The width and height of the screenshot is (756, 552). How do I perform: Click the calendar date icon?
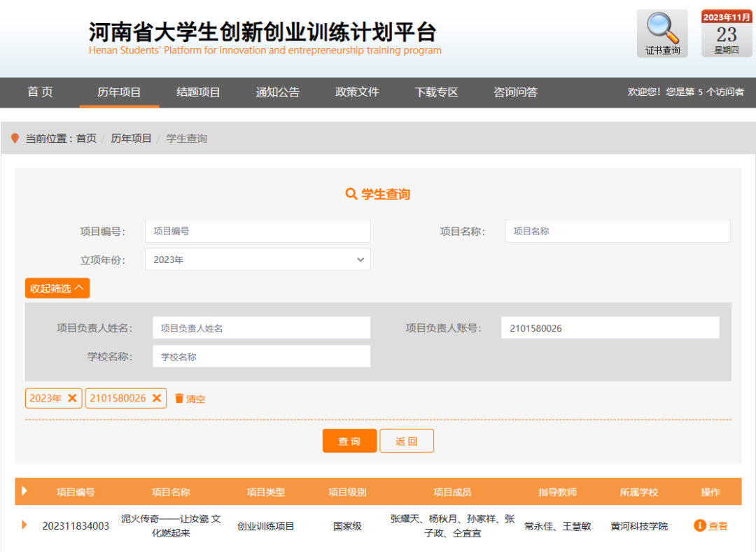(x=727, y=34)
